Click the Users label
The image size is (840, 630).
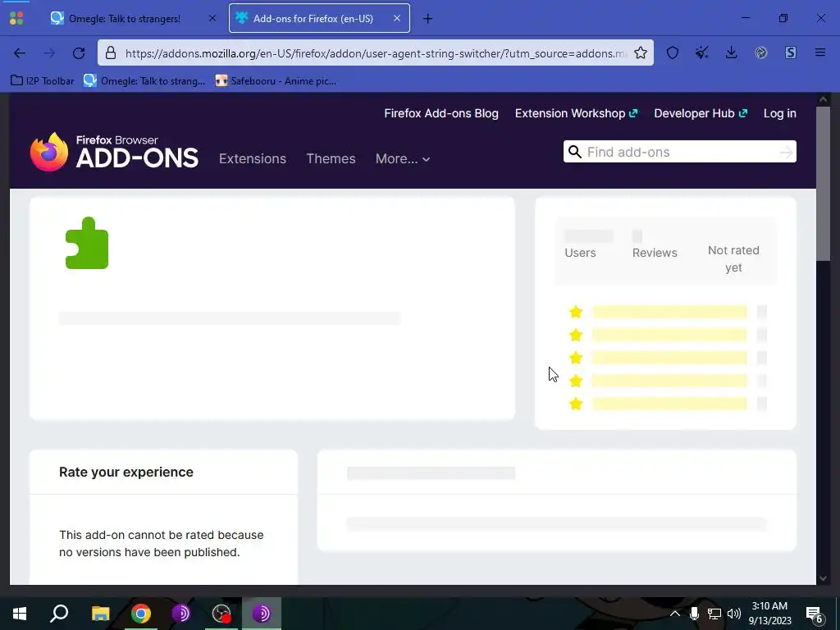pyautogui.click(x=580, y=253)
